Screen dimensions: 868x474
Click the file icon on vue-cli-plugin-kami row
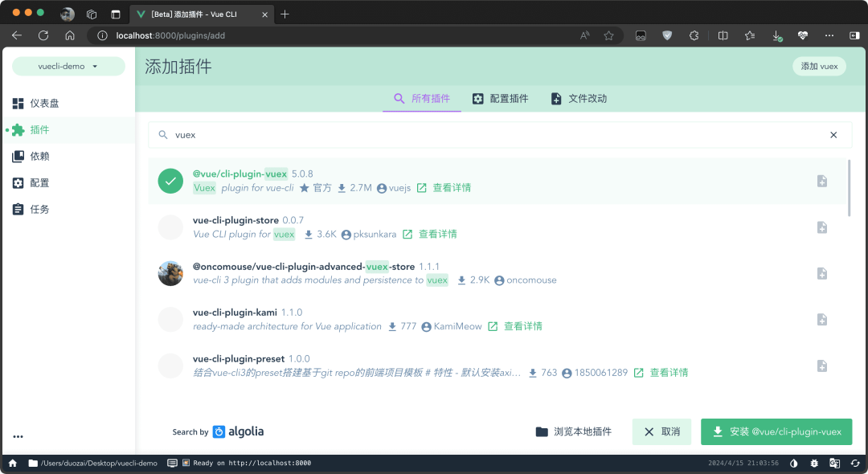[822, 320]
